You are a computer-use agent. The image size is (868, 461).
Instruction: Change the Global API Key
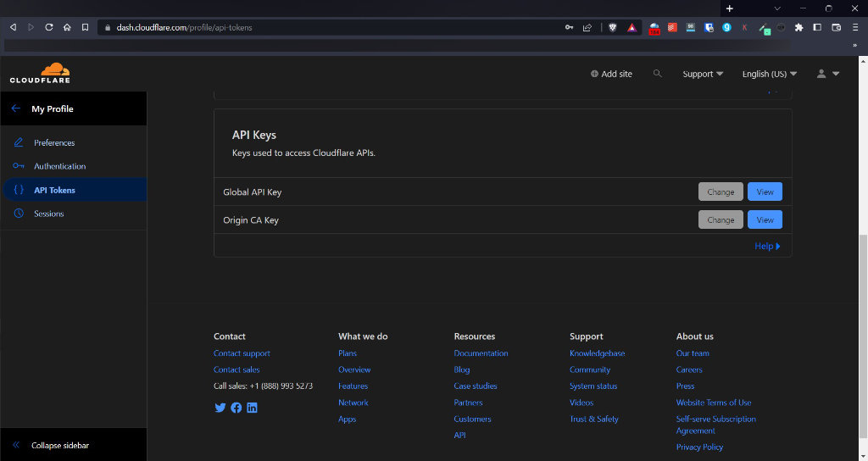pyautogui.click(x=721, y=192)
